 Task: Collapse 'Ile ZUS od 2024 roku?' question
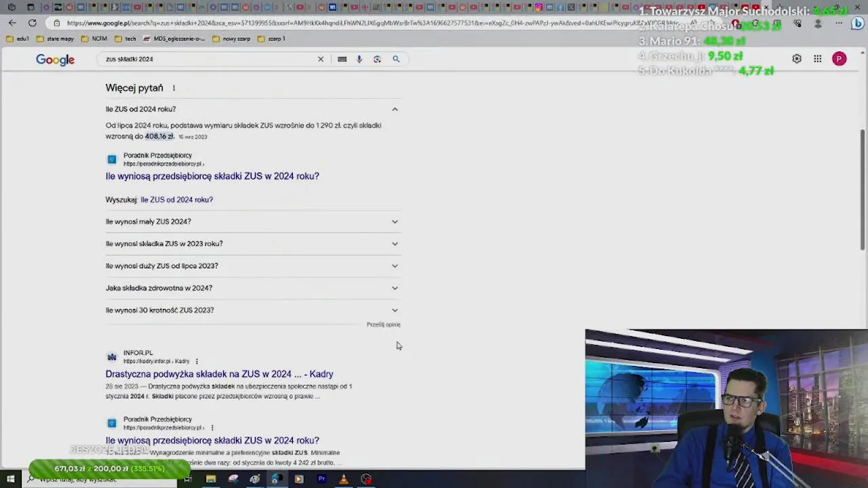pyautogui.click(x=253, y=109)
